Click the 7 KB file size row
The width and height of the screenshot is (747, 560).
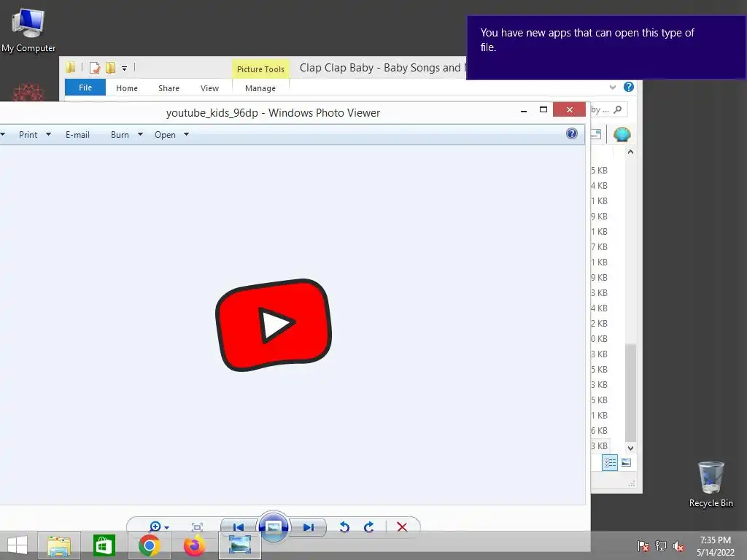600,246
